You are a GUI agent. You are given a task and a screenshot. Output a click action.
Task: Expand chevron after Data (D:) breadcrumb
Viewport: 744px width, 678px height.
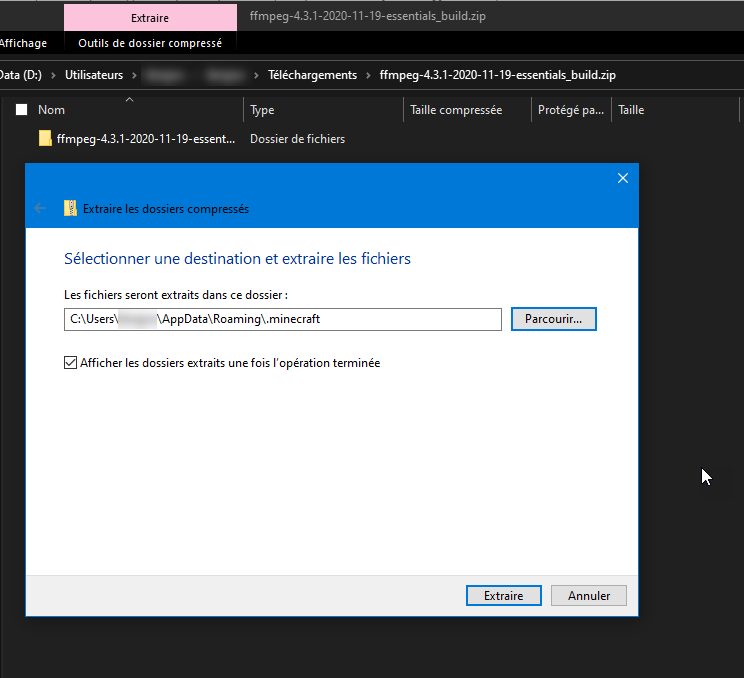[53, 75]
